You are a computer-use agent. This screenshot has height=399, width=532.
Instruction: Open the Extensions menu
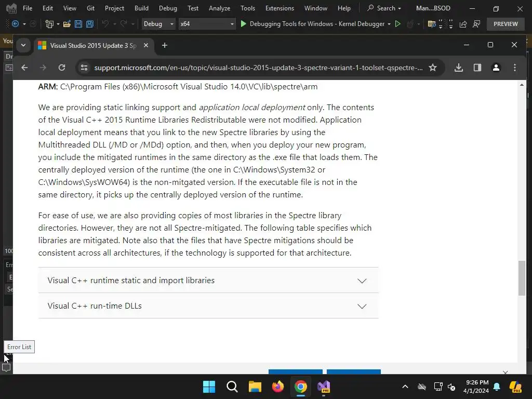coord(280,8)
